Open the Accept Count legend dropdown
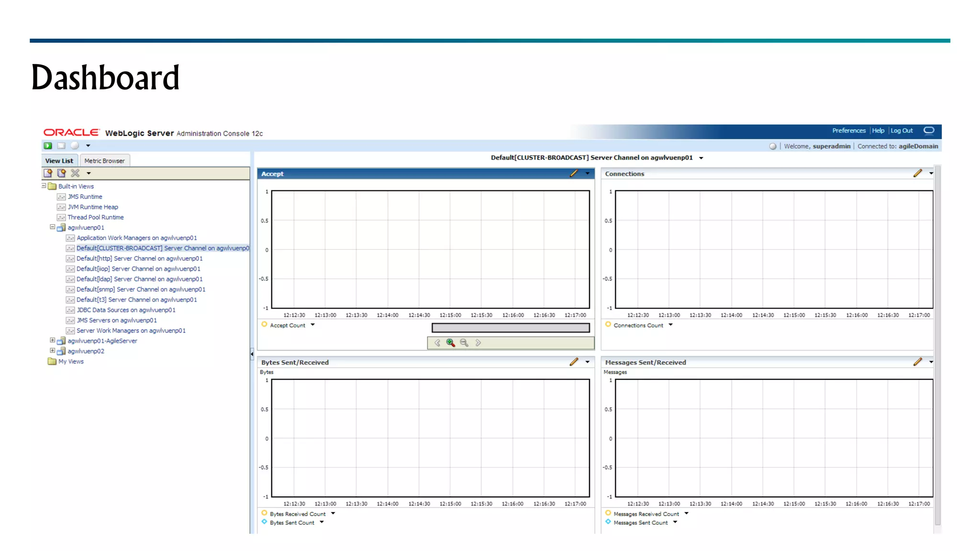The width and height of the screenshot is (980, 551). pyautogui.click(x=313, y=325)
